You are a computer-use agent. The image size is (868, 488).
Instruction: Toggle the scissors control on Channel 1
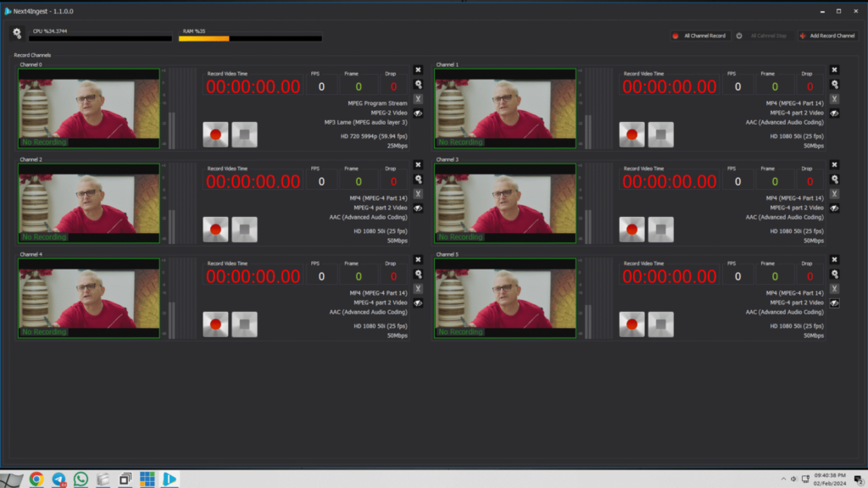pos(834,99)
